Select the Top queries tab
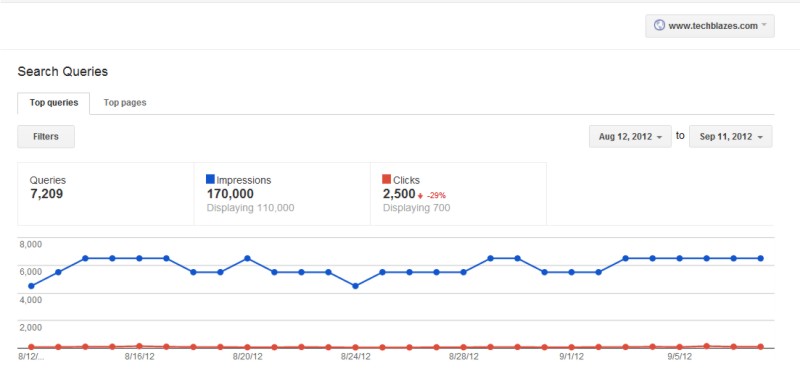 [x=54, y=103]
